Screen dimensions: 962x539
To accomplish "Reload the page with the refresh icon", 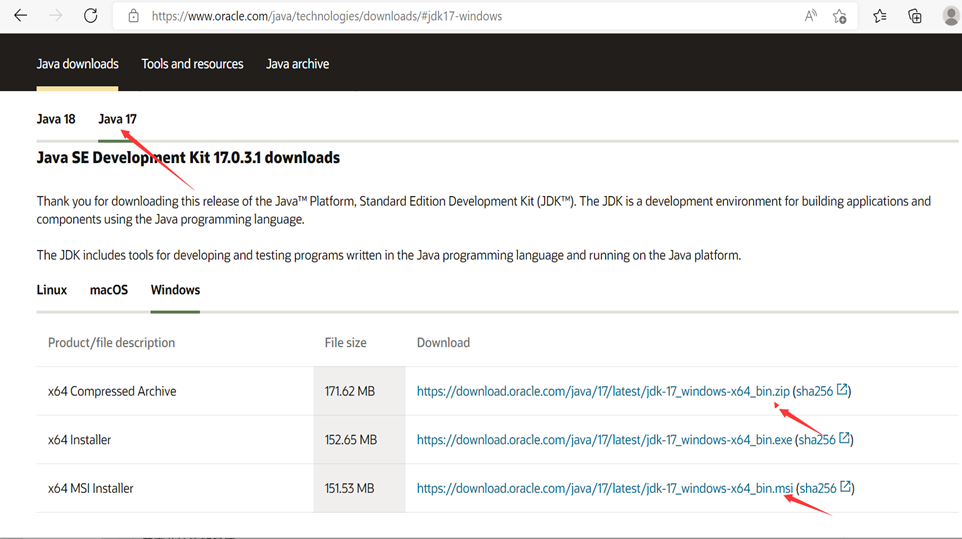I will coord(91,16).
